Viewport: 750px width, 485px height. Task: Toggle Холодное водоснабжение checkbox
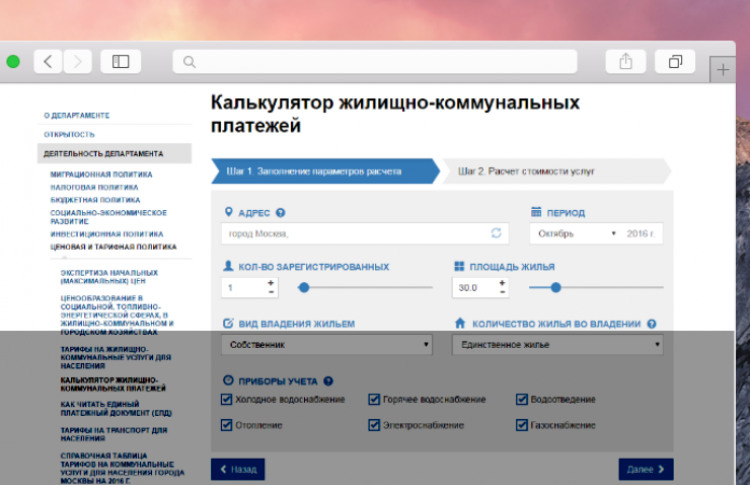(227, 399)
